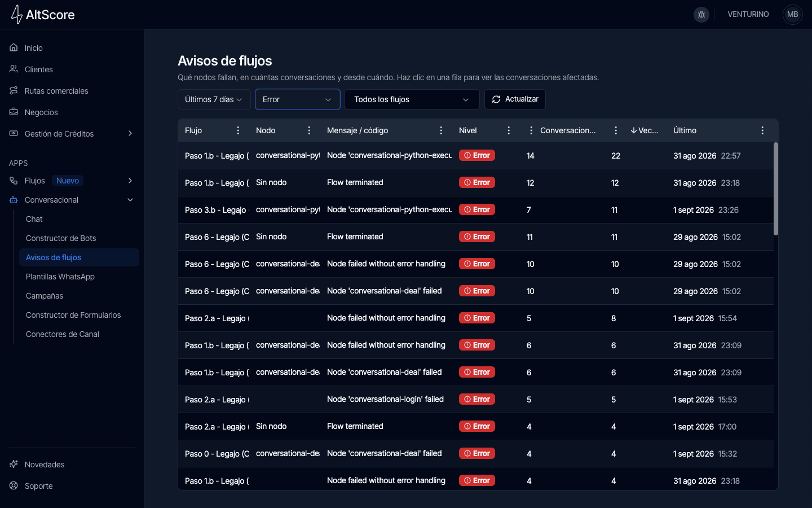Click Error badge in 'Paso 3.b - Legajo' row
This screenshot has width=812, height=508.
(x=477, y=209)
